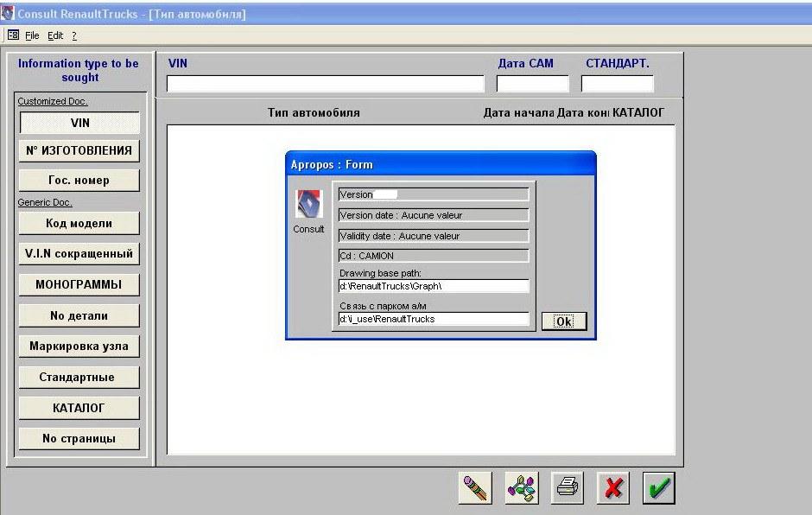Pick the Код модели search option
812x515 pixels.
(x=79, y=223)
